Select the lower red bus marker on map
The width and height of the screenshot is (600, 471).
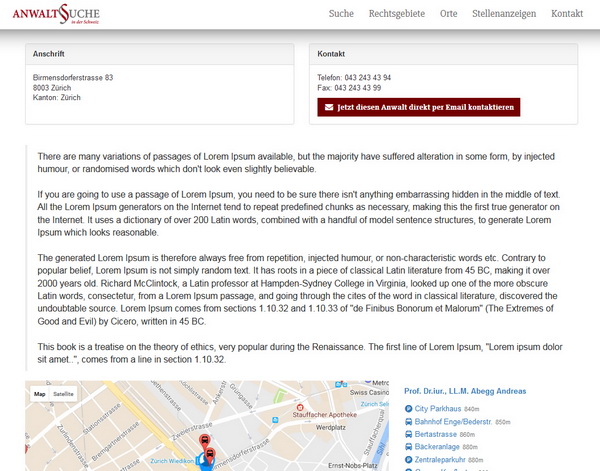(210, 455)
